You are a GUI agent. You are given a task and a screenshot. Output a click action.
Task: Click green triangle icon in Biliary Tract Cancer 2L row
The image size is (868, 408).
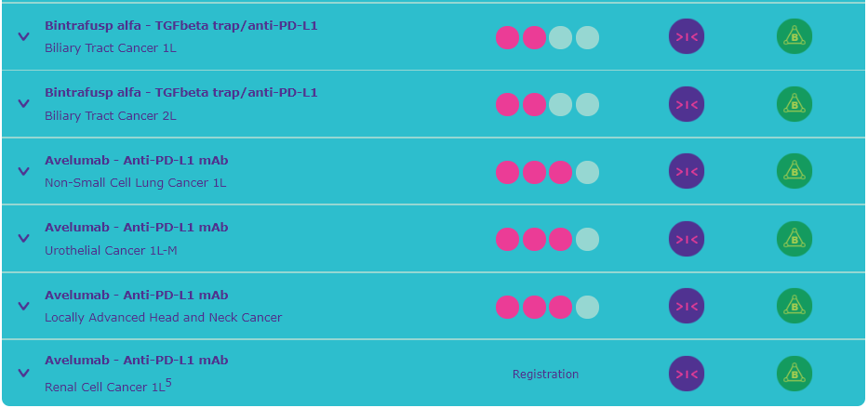click(x=795, y=104)
